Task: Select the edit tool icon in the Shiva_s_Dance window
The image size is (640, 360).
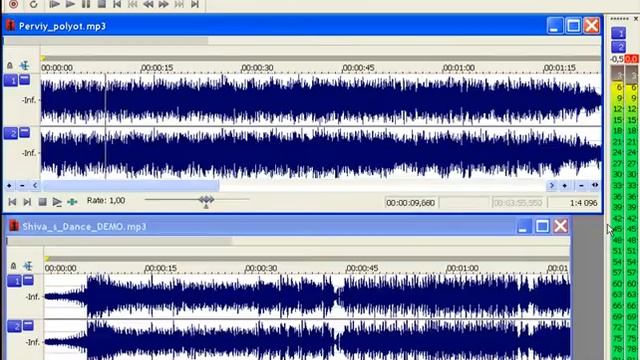Action: [x=28, y=266]
